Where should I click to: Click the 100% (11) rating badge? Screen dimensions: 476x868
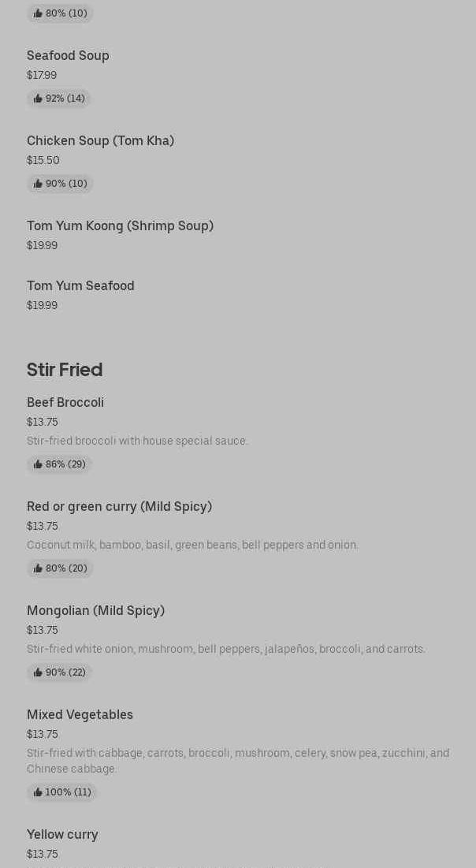coord(62,792)
